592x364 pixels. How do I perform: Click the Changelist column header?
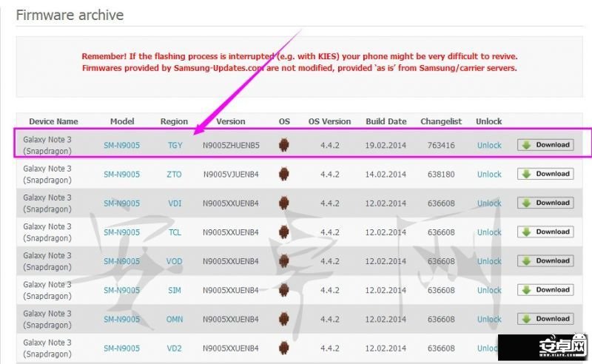[x=441, y=121]
